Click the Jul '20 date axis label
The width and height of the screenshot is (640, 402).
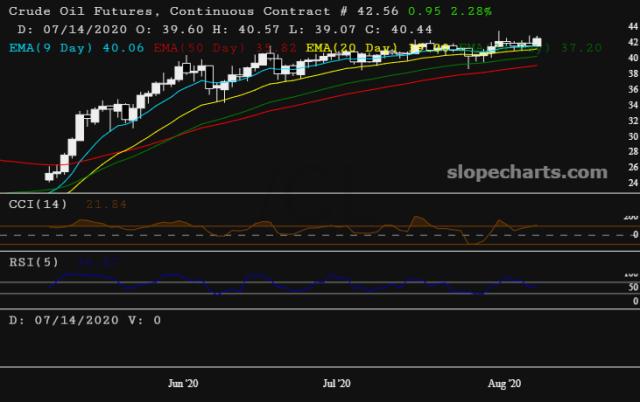tap(340, 383)
